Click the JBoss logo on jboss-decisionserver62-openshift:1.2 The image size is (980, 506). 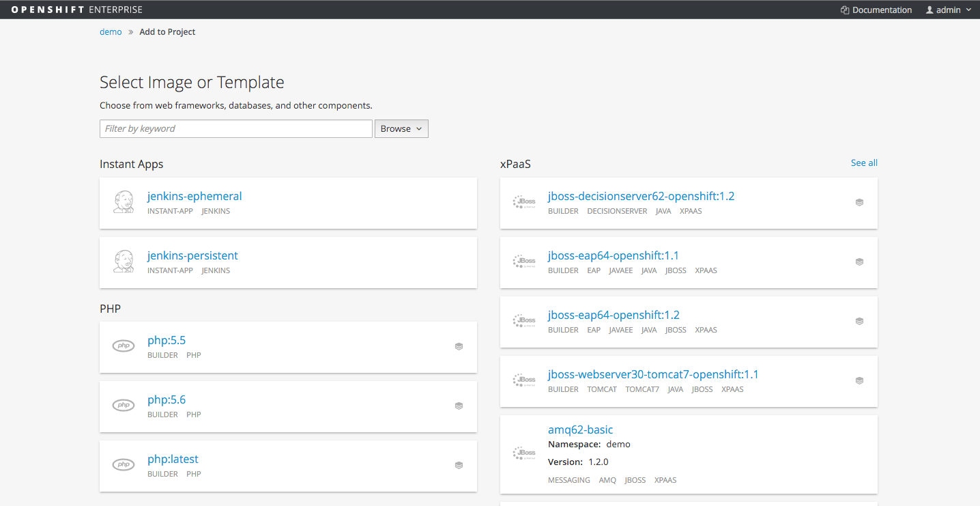coord(524,202)
